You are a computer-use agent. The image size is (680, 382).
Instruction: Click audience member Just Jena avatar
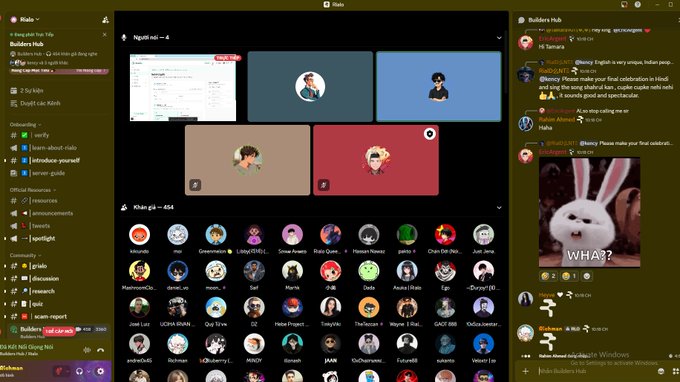click(483, 235)
